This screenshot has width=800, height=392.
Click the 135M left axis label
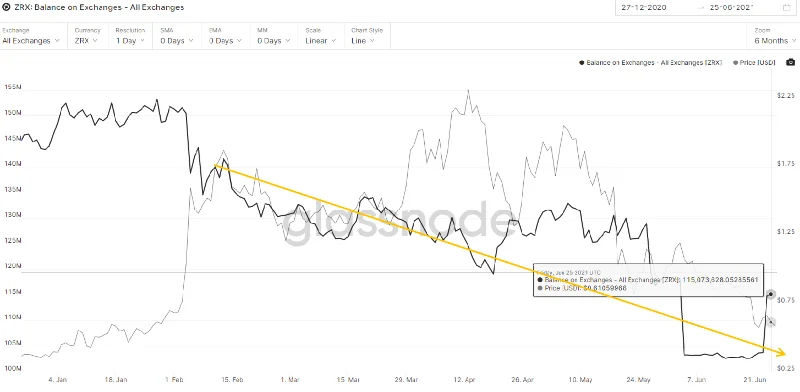click(x=12, y=189)
